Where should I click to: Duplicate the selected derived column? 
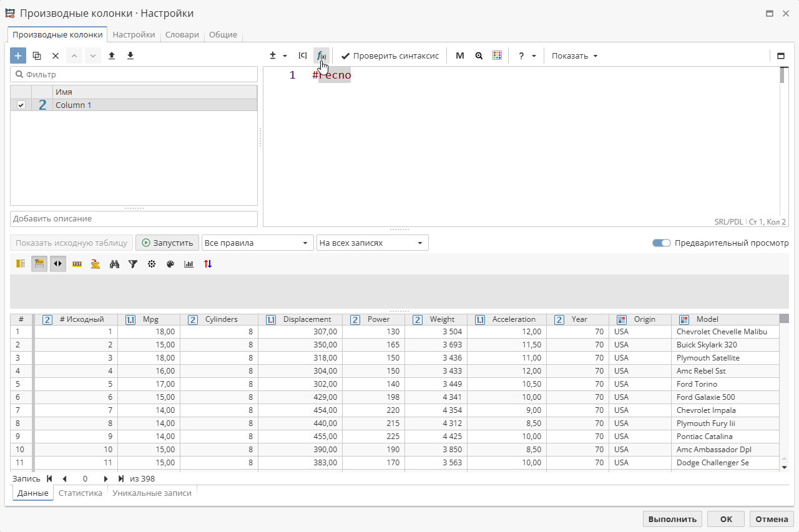[37, 56]
